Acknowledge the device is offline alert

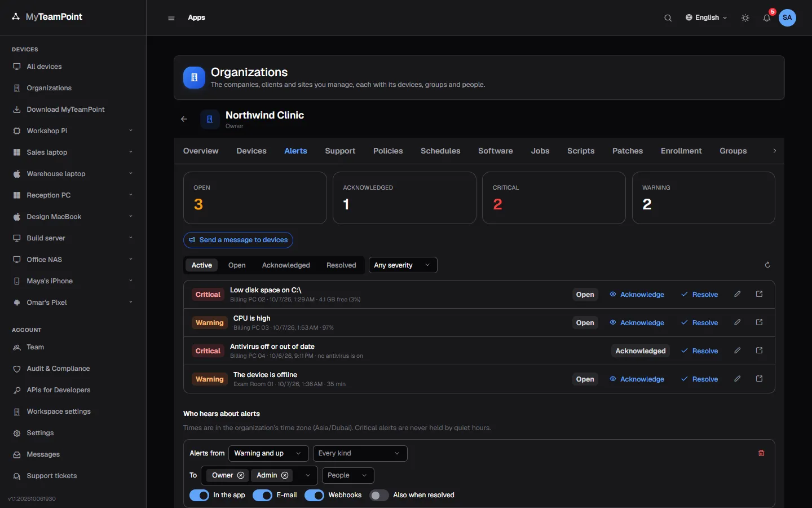(x=637, y=379)
